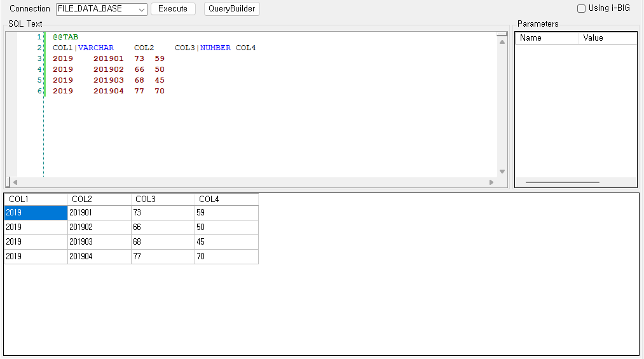
Task: Click the Value column header in Parameters
Action: click(607, 38)
